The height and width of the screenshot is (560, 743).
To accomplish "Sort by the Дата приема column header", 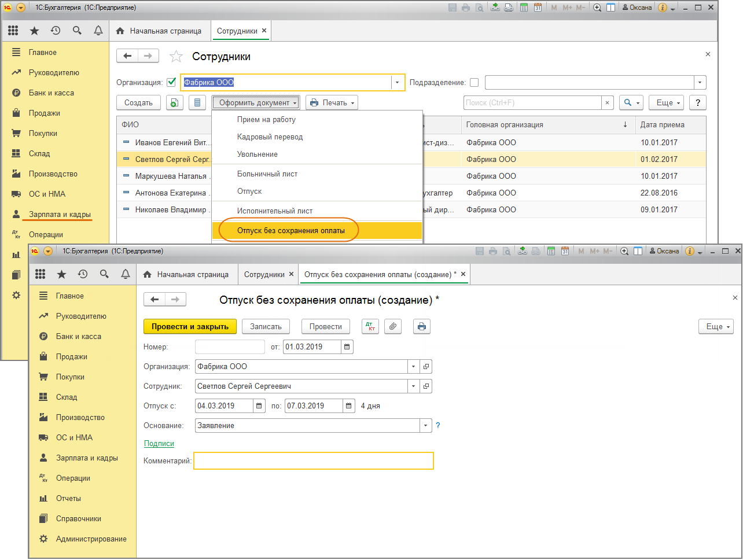I will (670, 124).
